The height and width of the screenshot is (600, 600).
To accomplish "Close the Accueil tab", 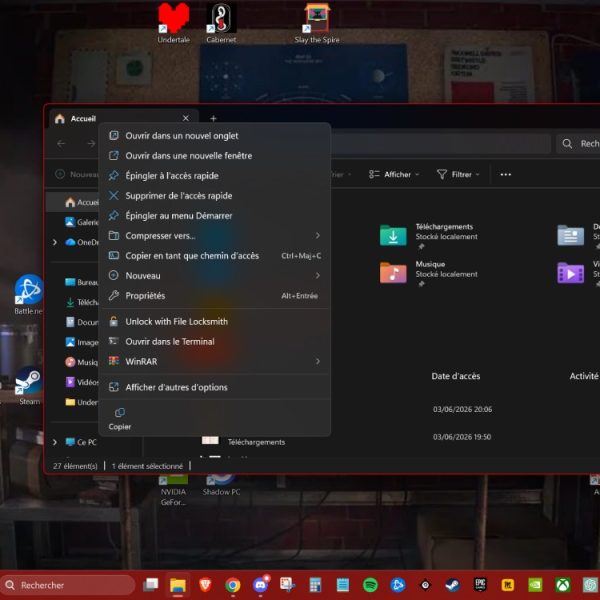I will [x=186, y=118].
